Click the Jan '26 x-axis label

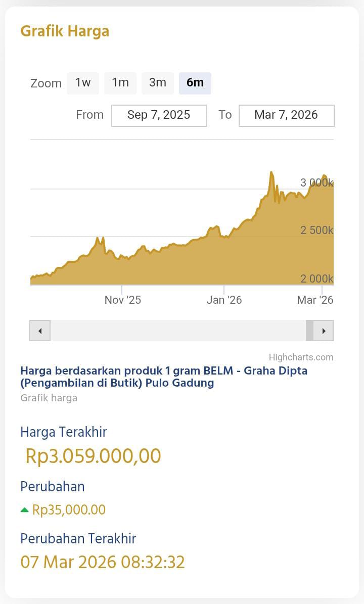224,300
